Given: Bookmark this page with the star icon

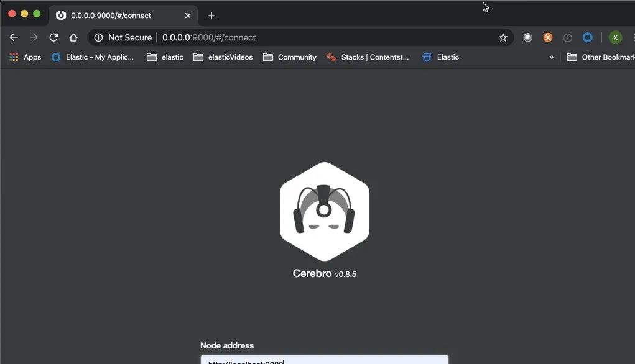Looking at the screenshot, I should [503, 37].
